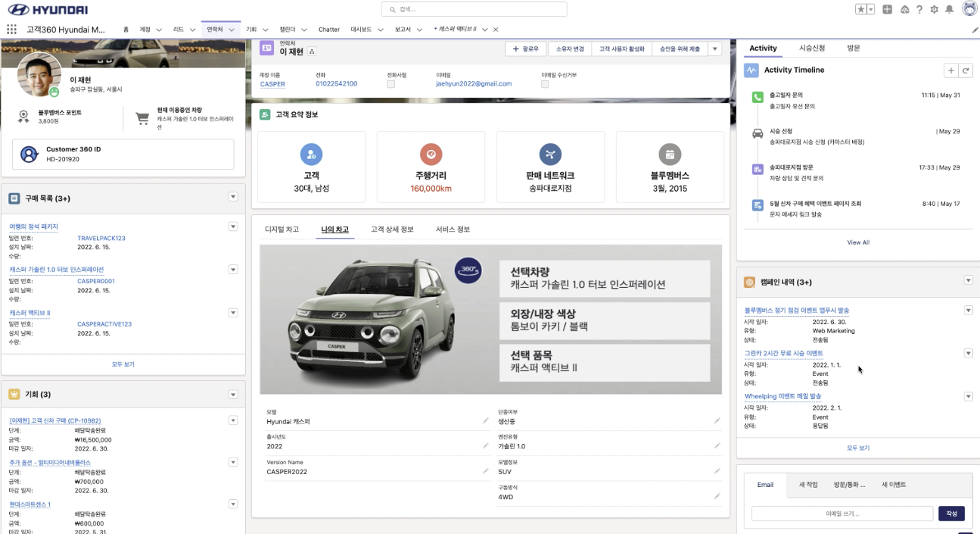Expand the 캠페인 내역 panel menu
Image resolution: width=980 pixels, height=534 pixels.
pyautogui.click(x=968, y=280)
